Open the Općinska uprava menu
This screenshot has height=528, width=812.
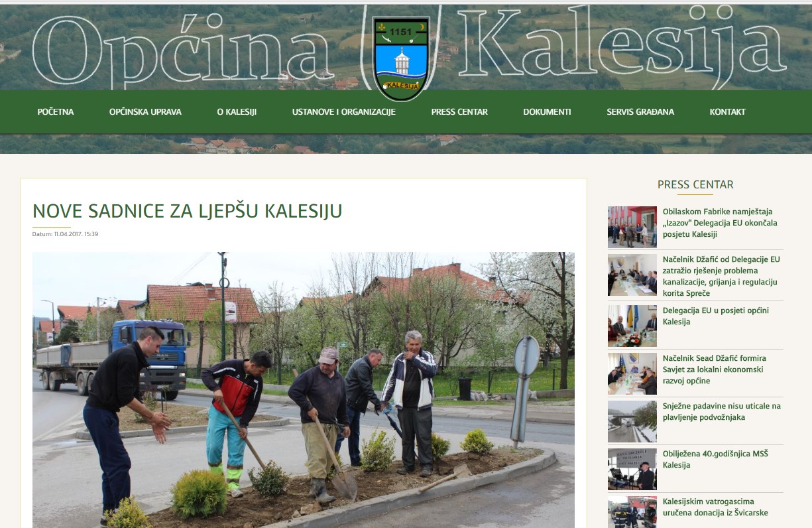pos(145,112)
